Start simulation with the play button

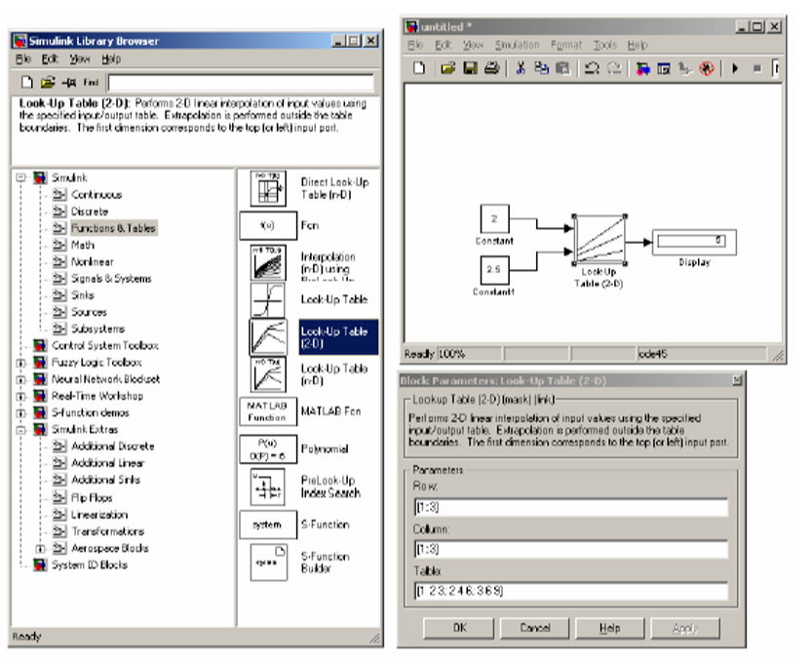coord(735,68)
